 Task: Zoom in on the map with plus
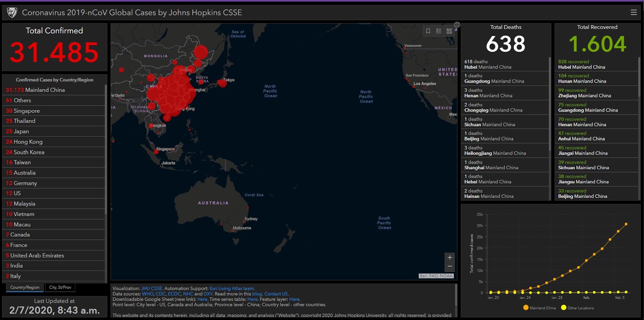pyautogui.click(x=450, y=258)
